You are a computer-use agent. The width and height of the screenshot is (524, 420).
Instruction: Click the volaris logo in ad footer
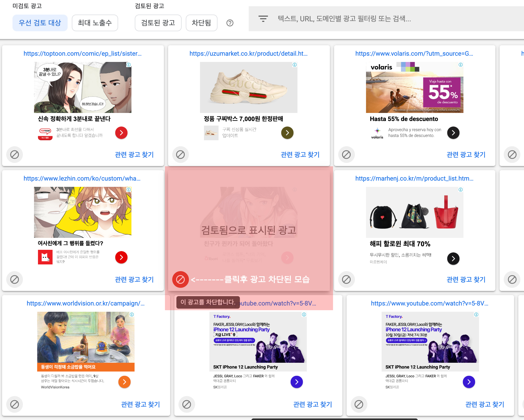coord(377,133)
